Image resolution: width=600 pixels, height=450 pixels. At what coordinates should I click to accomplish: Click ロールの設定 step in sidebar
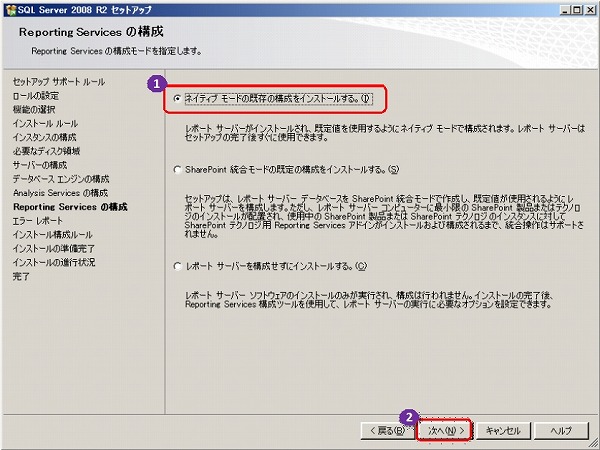click(x=36, y=96)
